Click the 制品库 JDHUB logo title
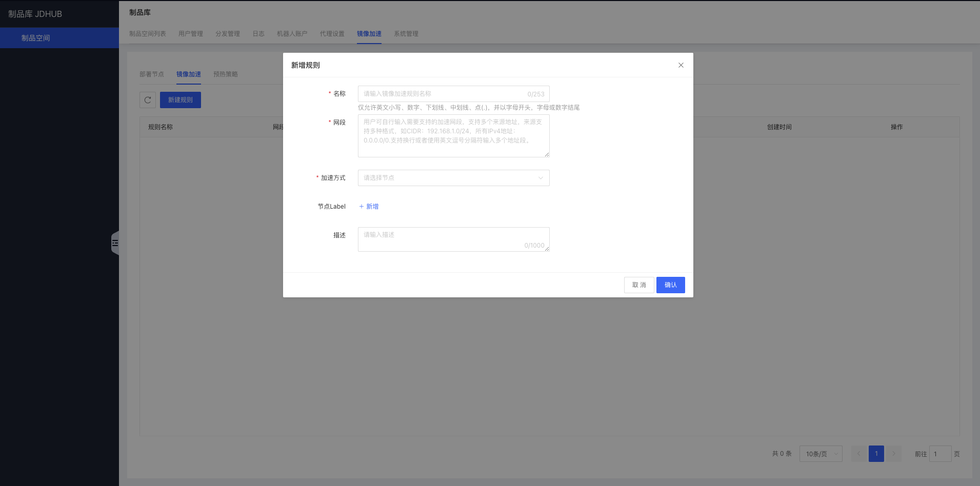The height and width of the screenshot is (486, 980). 35,14
